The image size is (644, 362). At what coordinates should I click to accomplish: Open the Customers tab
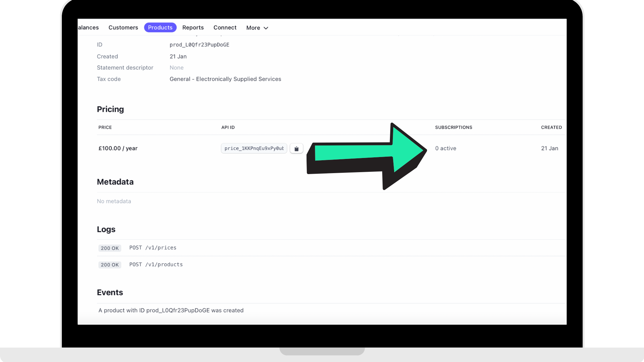[x=123, y=28]
